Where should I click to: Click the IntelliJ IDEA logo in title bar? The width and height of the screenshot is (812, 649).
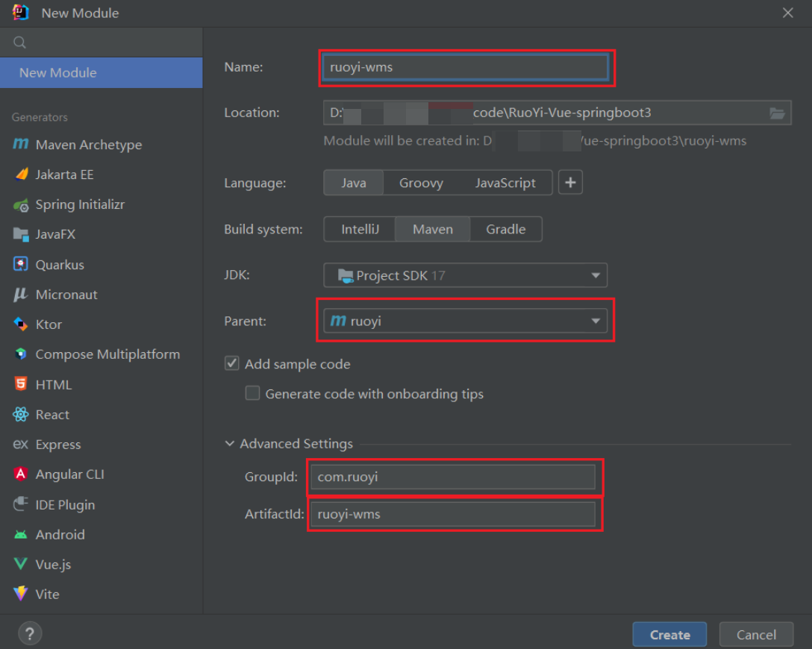point(21,13)
